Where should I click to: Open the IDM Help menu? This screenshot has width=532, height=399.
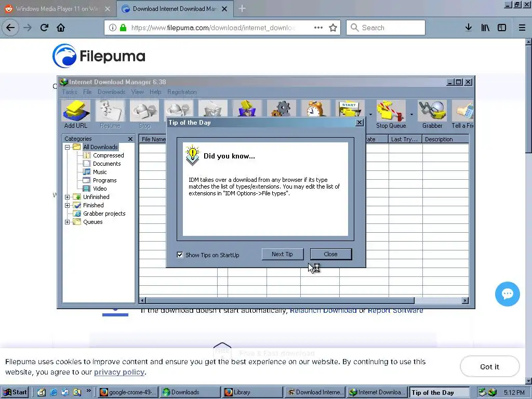pyautogui.click(x=155, y=92)
